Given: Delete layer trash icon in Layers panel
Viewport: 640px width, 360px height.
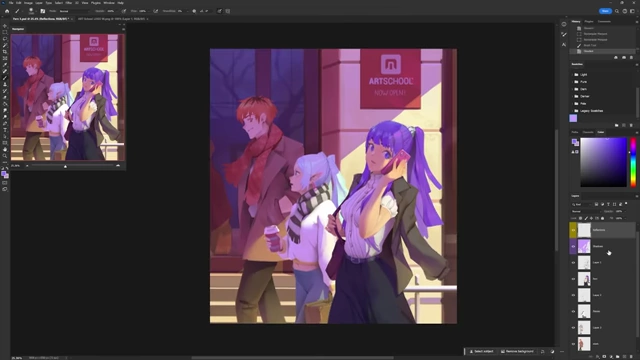Looking at the screenshot, I should point(631,356).
